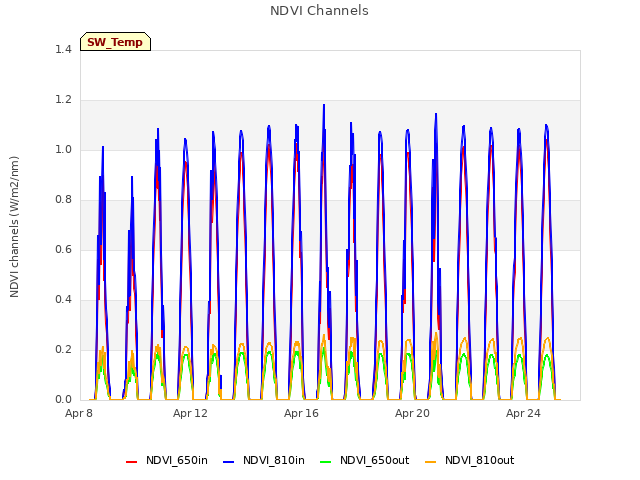Click the blue NDVI_810in legend swatch
Screen dimensions: 640x480
[229, 462]
